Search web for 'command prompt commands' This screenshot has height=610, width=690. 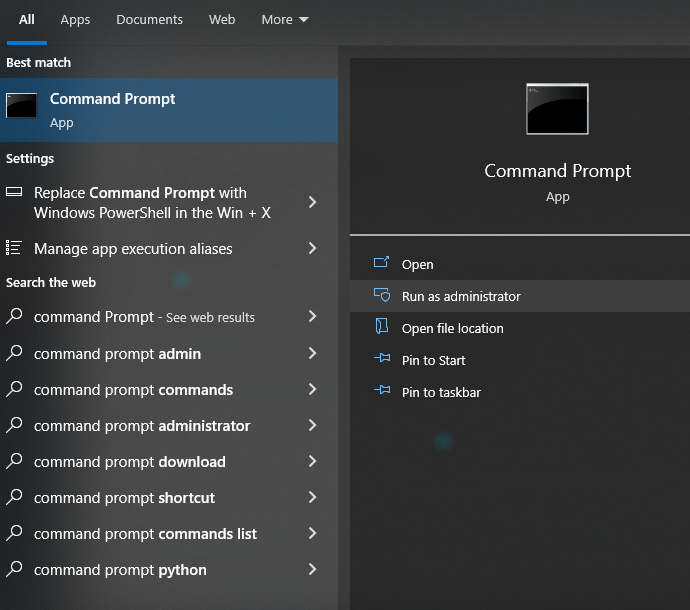[169, 390]
